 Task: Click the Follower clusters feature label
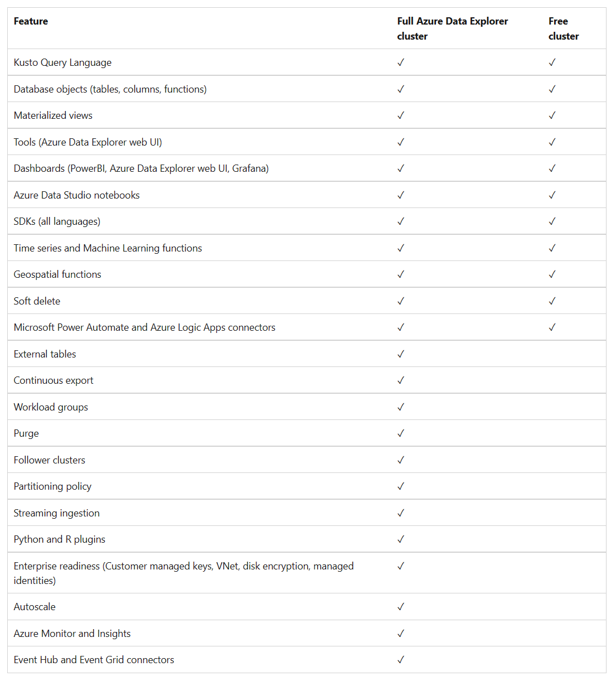[x=50, y=460]
